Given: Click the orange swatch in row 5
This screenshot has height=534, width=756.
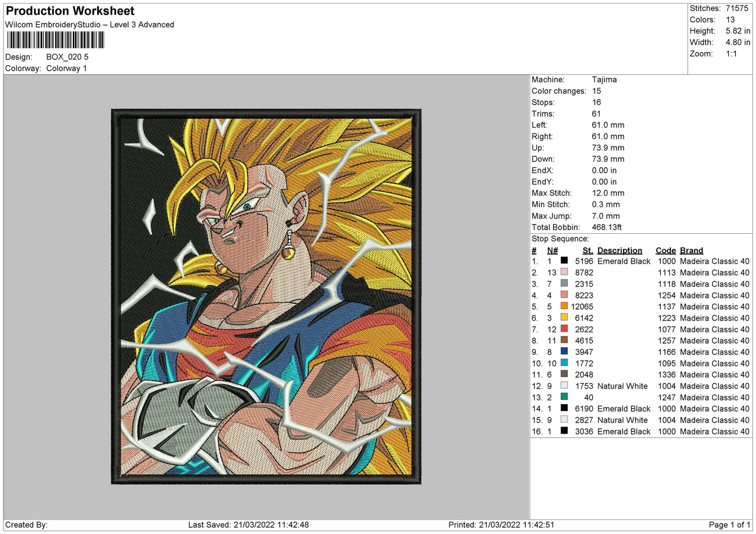Looking at the screenshot, I should coord(564,306).
